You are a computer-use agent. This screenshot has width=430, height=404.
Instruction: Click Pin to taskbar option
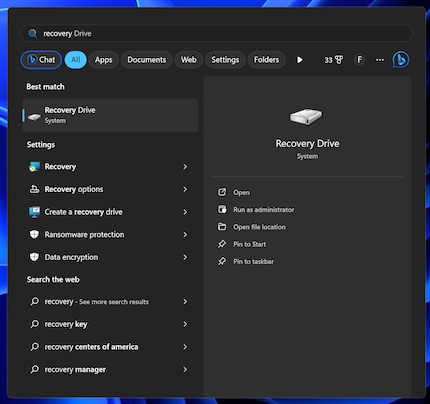[x=253, y=262]
